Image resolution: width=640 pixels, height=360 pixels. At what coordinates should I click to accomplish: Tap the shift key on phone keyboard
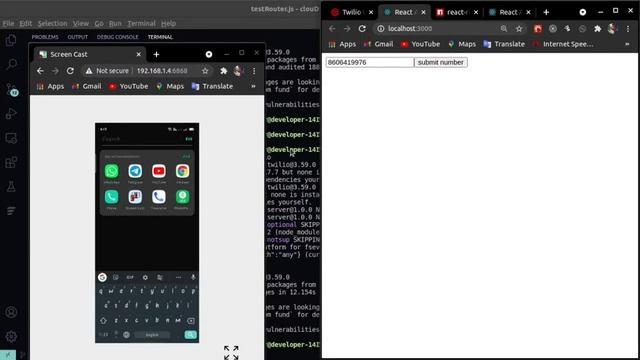coord(103,321)
